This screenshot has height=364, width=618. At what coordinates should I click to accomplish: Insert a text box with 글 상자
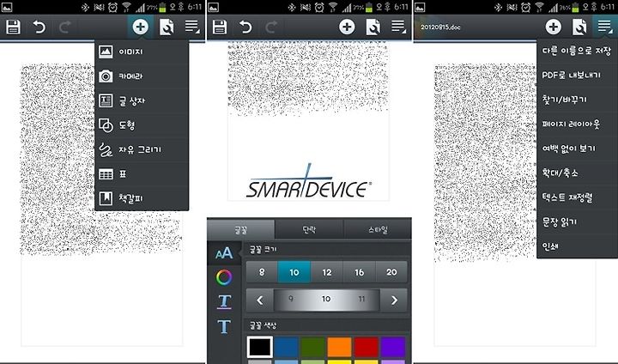tap(142, 101)
